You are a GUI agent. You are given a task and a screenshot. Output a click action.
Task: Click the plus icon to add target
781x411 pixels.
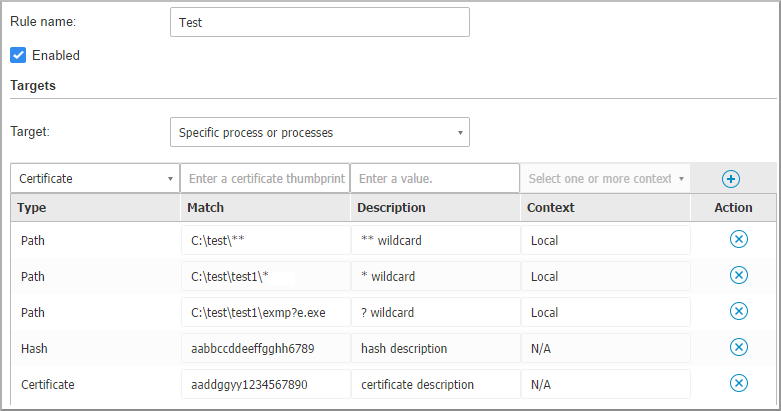(x=730, y=179)
